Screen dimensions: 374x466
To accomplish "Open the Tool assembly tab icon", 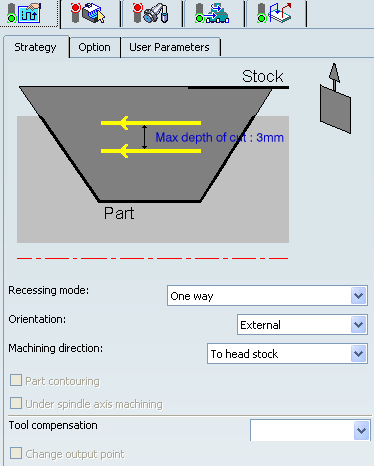I will (151, 13).
